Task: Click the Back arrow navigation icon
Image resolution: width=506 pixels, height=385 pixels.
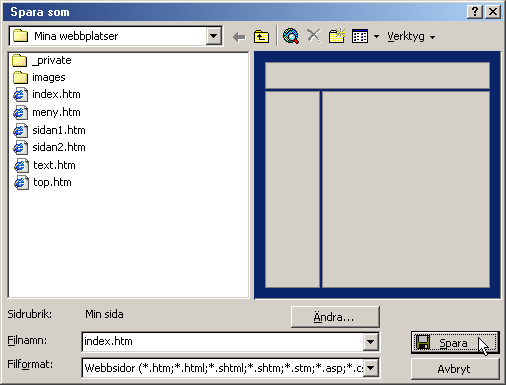Action: tap(239, 37)
